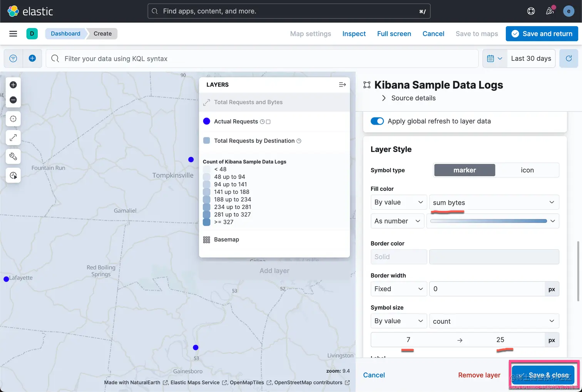
Task: Open the saved query filter menu
Action: 13,58
